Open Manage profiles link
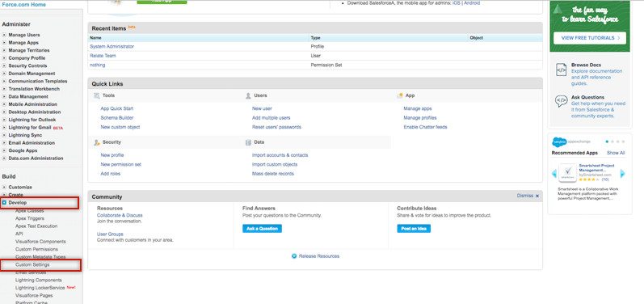 point(419,118)
